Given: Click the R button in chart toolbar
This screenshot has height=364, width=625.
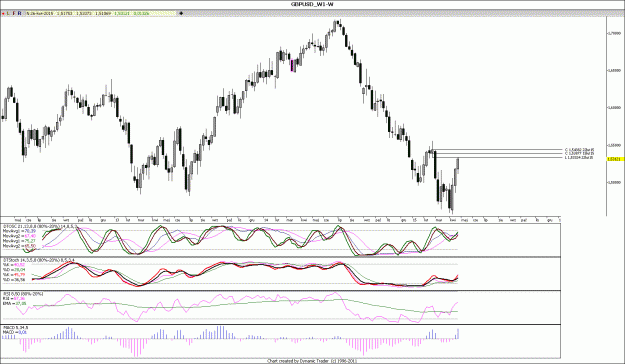Looking at the screenshot, I should click(x=19, y=13).
